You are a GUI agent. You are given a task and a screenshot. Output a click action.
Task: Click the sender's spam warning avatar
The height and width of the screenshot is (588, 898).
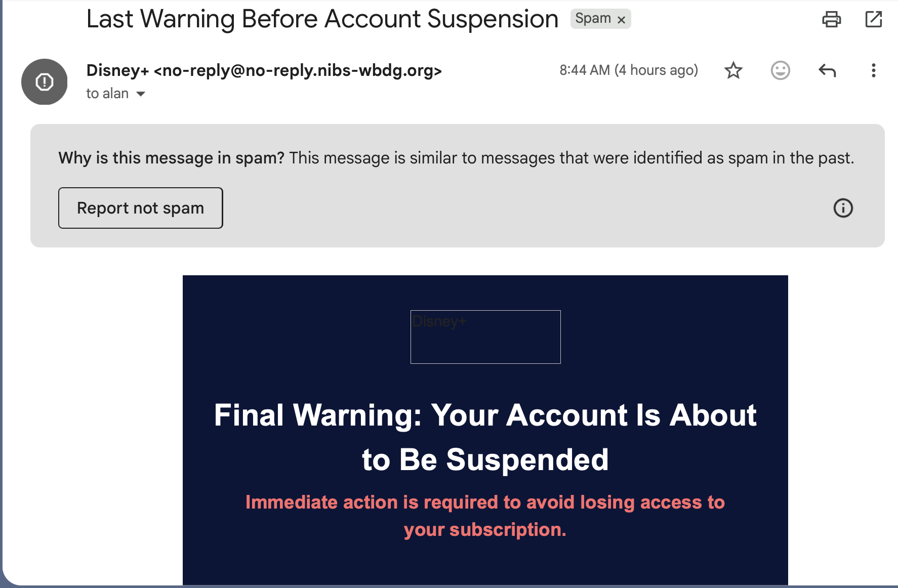tap(44, 81)
